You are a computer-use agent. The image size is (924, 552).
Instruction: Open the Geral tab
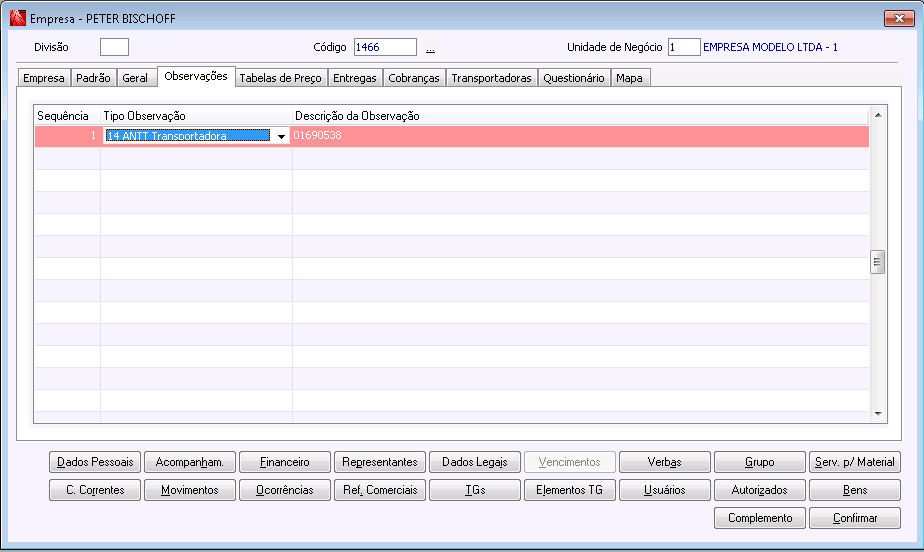[135, 78]
